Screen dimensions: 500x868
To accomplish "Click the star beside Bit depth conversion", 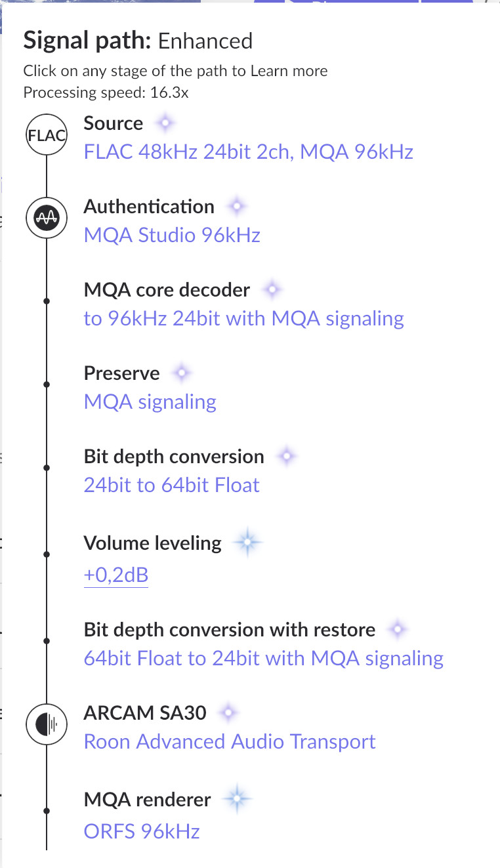I will click(x=286, y=457).
